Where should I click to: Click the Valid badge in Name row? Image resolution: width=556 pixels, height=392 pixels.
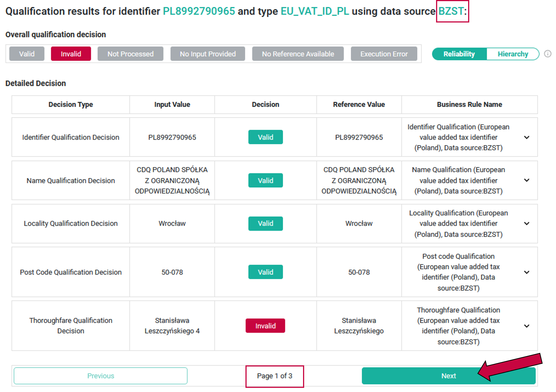265,180
